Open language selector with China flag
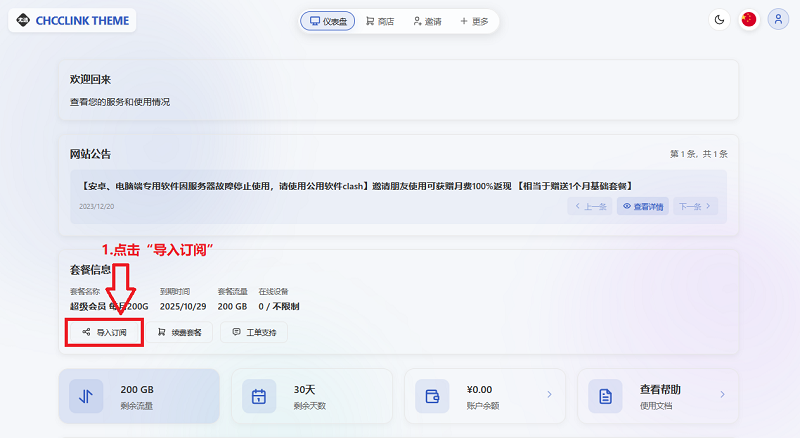The height and width of the screenshot is (438, 800). 748,20
